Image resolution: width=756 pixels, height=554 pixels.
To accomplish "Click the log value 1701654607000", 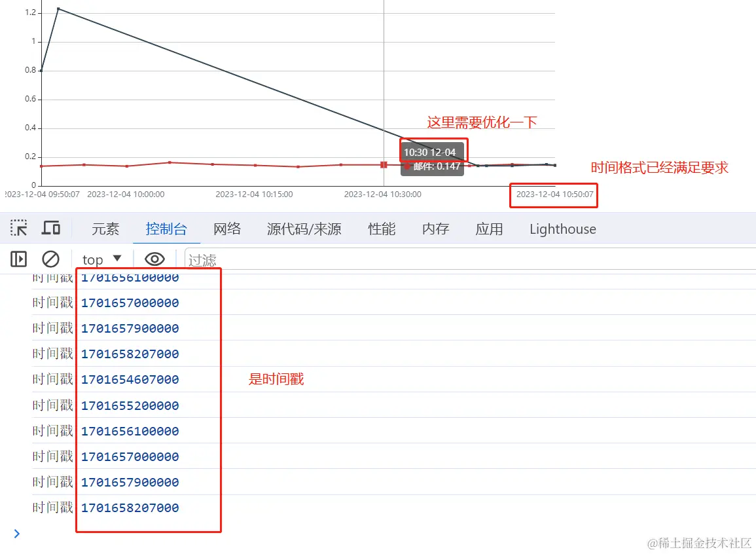I will point(130,379).
